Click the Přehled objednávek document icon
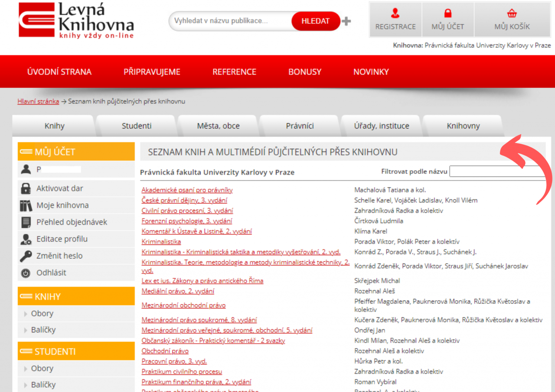This screenshot has height=392, width=555. 26,222
